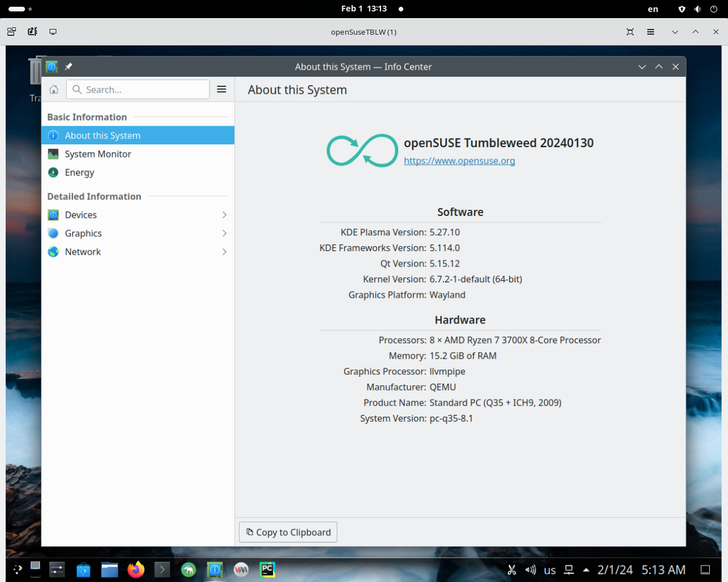The image size is (728, 582).
Task: Open the file manager from taskbar
Action: 110,570
